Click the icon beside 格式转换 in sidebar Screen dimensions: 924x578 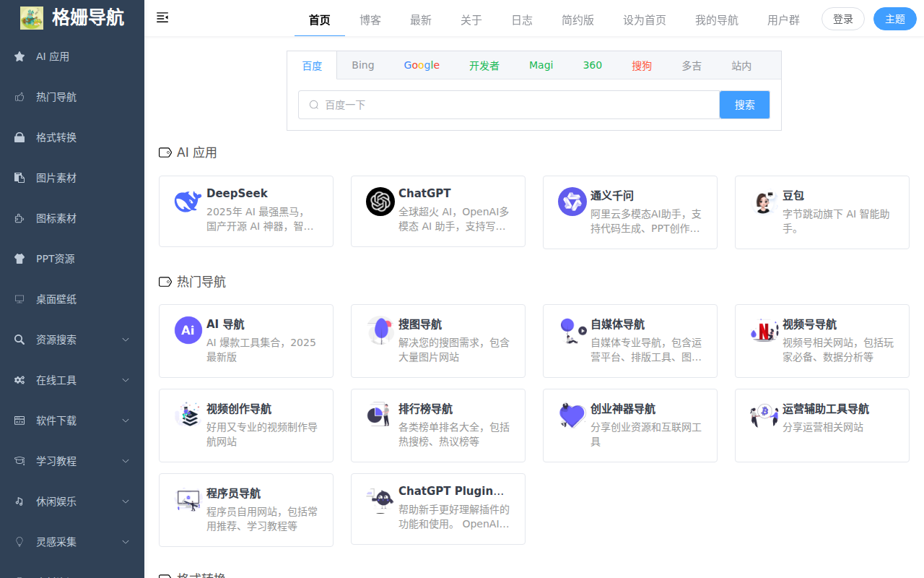click(x=19, y=137)
